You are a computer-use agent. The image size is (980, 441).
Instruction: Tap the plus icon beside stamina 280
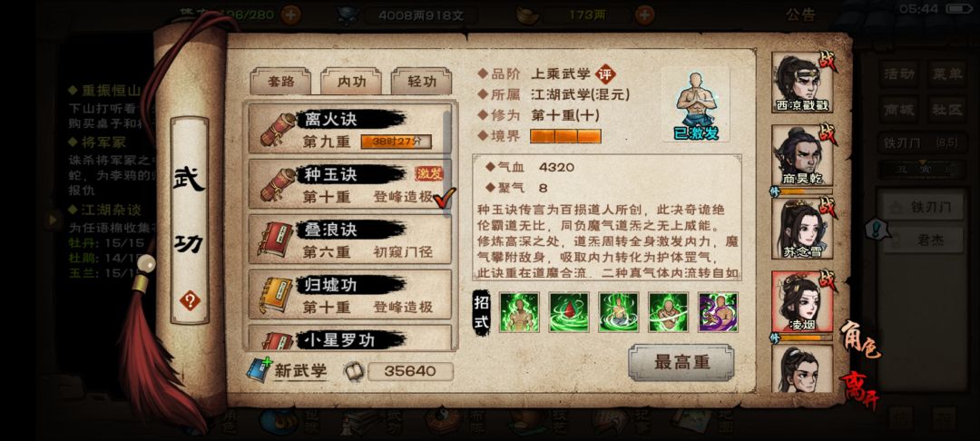click(x=290, y=15)
